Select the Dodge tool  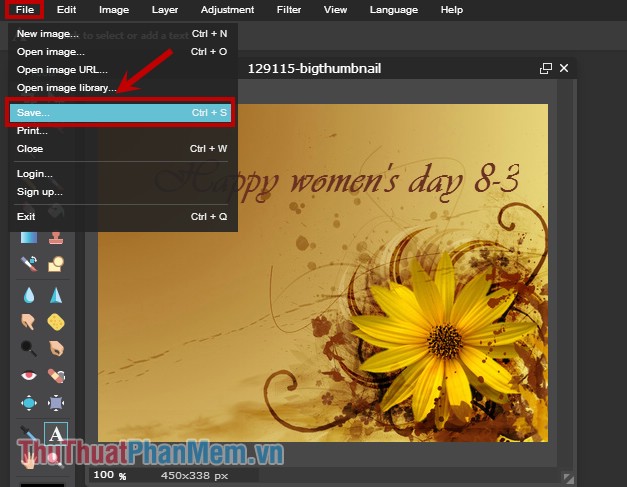[x=29, y=349]
